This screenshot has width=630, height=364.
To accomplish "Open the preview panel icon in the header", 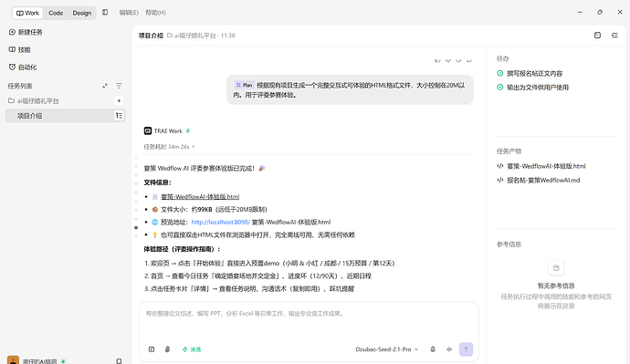I will (x=597, y=36).
